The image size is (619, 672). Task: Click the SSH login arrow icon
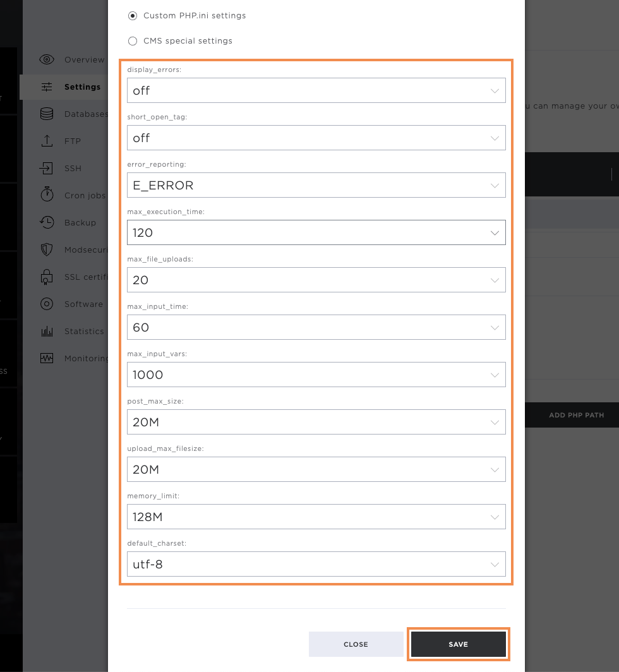pyautogui.click(x=46, y=169)
